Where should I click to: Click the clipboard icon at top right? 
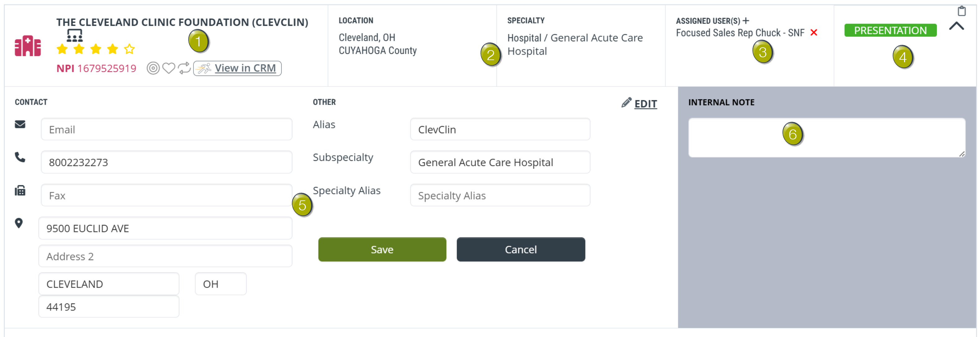(x=962, y=11)
